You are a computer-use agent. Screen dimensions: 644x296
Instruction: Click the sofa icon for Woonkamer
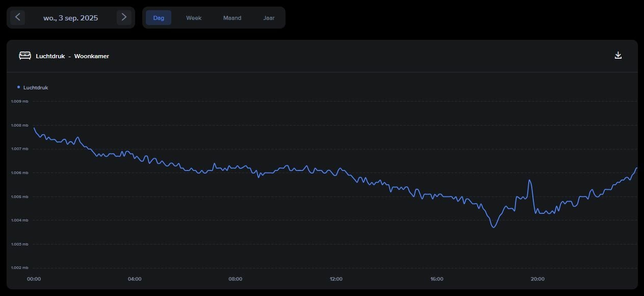coord(24,56)
